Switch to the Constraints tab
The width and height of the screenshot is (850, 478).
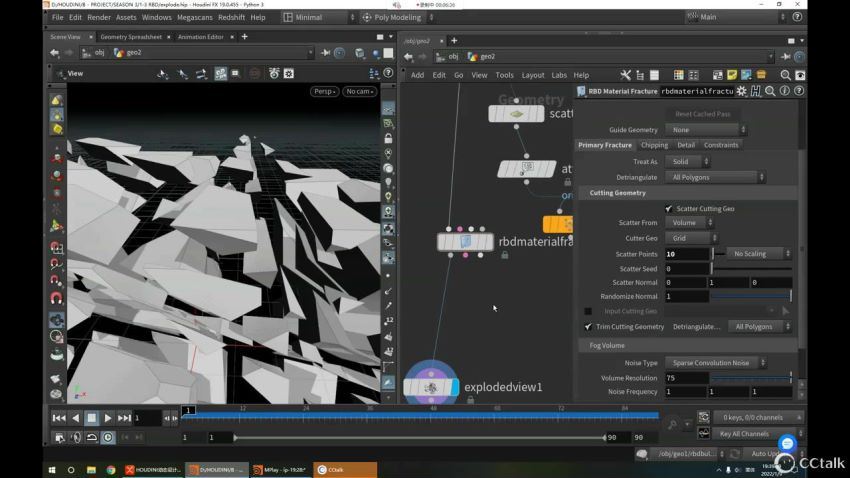click(721, 145)
